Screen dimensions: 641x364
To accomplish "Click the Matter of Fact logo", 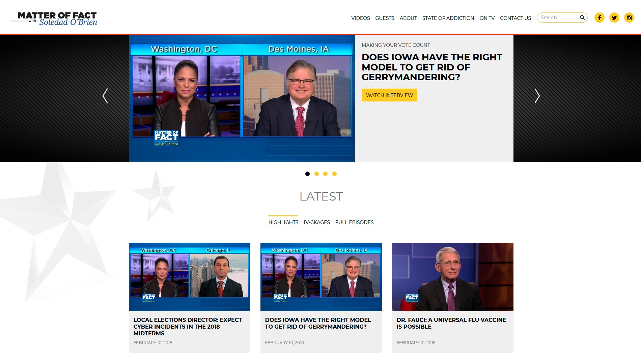I will pos(54,19).
